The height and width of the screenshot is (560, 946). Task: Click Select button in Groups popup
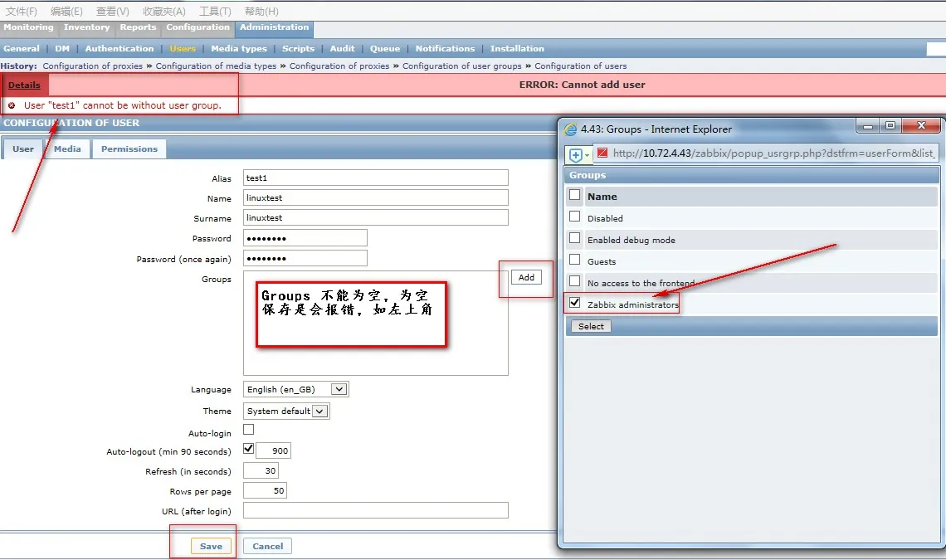coord(591,327)
